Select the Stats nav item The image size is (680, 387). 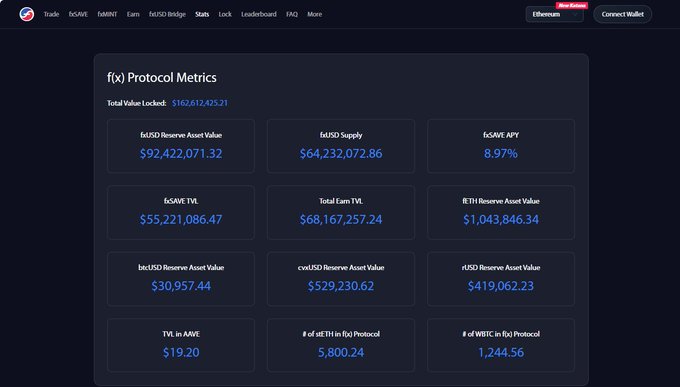[202, 14]
